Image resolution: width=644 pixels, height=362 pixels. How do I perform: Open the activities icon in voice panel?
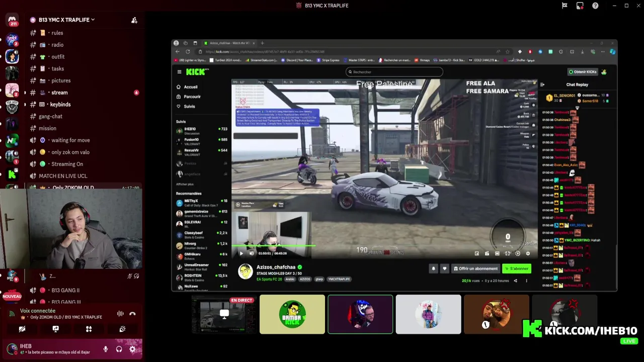(89, 329)
